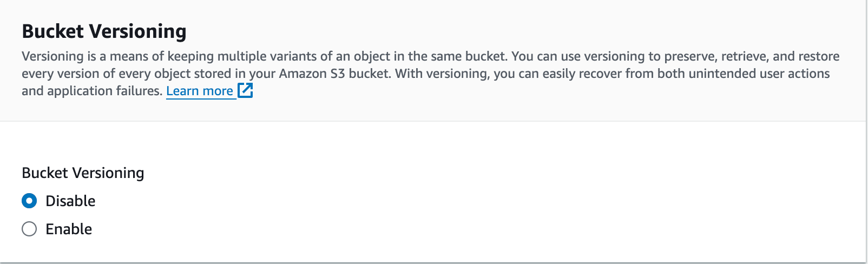Click the bold Bucket Versioning section heading
The width and height of the screenshot is (868, 264).
coord(104,31)
